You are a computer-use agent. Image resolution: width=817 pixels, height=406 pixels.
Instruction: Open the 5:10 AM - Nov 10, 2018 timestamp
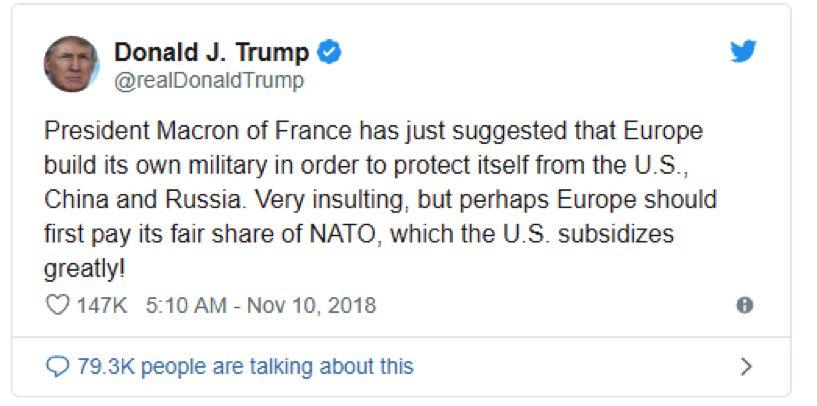tap(260, 305)
